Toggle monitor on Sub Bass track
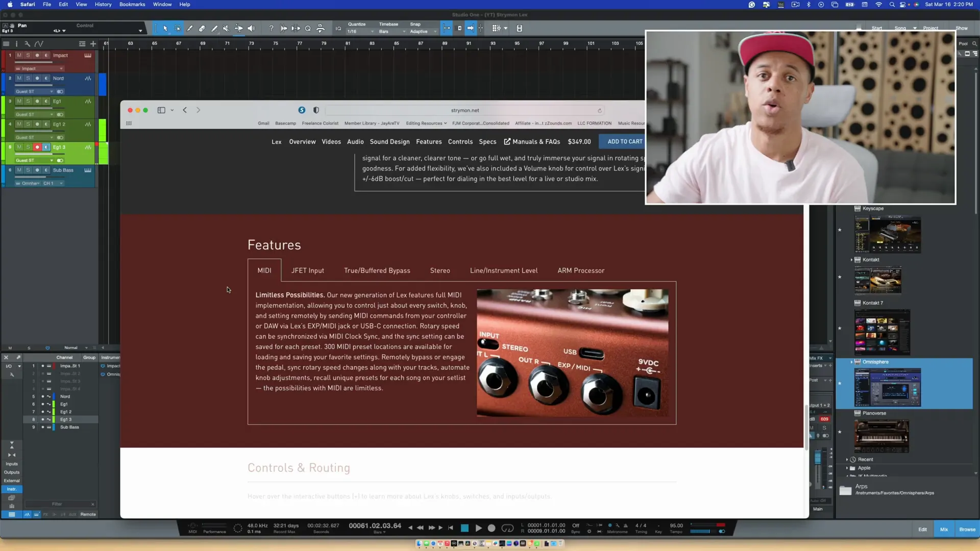980x551 pixels. pyautogui.click(x=46, y=170)
